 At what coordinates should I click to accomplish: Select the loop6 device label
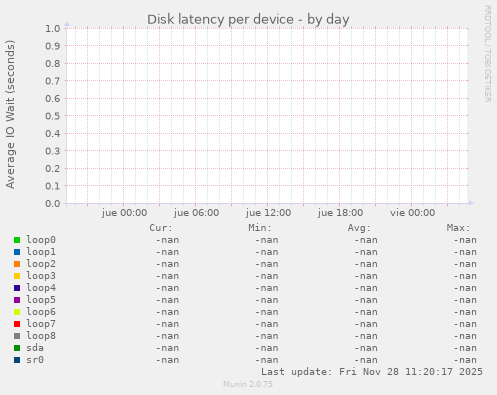(x=41, y=312)
